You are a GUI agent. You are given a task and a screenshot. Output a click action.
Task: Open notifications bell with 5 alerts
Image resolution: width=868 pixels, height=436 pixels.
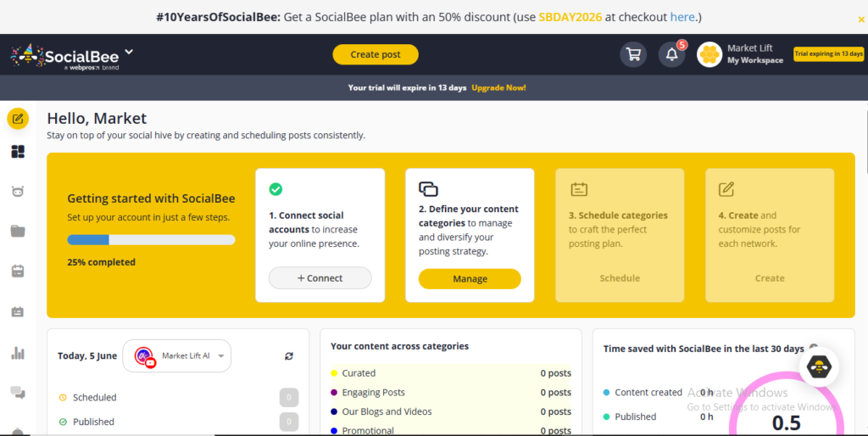671,54
